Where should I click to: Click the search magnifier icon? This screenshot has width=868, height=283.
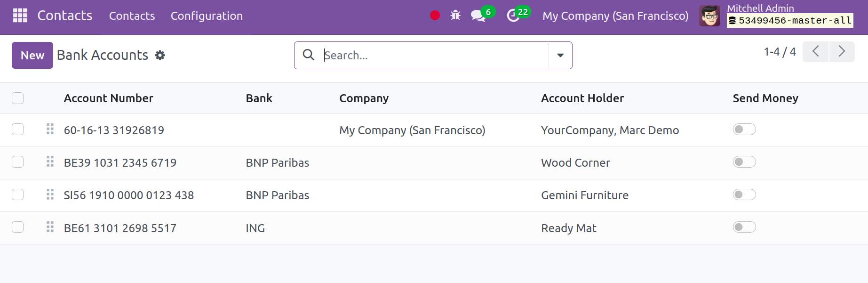coord(309,55)
